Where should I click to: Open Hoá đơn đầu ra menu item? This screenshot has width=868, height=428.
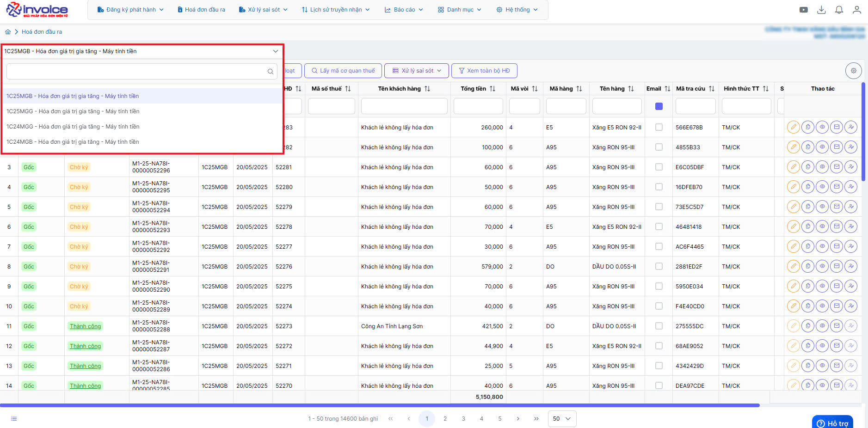[x=202, y=10]
